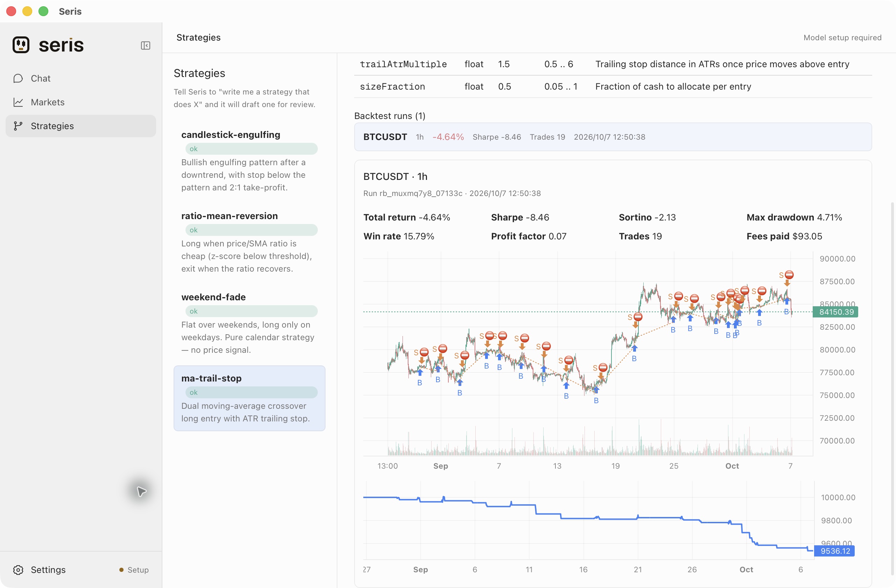Click the -4.64% return in the run row

pyautogui.click(x=448, y=136)
